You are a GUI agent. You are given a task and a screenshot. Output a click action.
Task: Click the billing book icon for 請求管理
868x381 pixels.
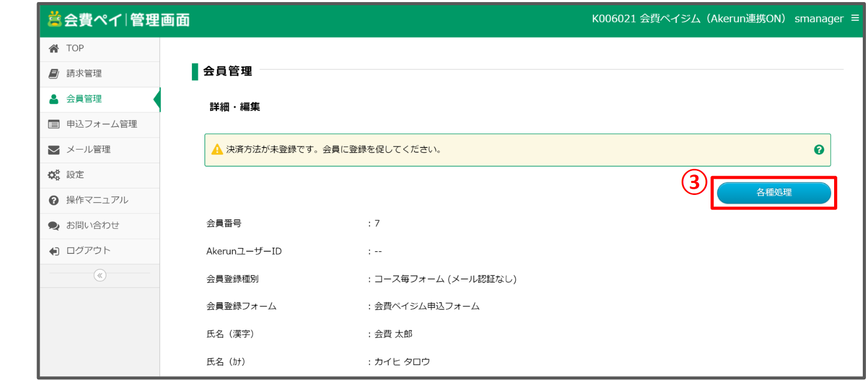pos(54,73)
